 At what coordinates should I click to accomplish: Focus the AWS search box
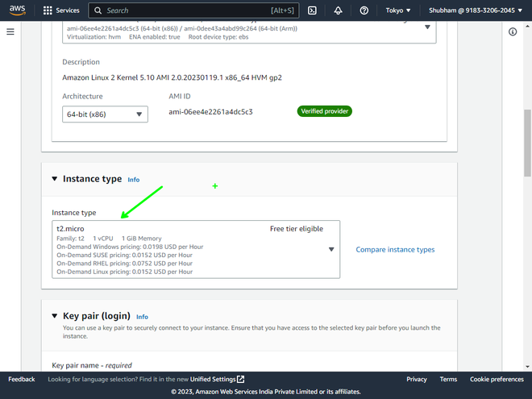point(193,10)
